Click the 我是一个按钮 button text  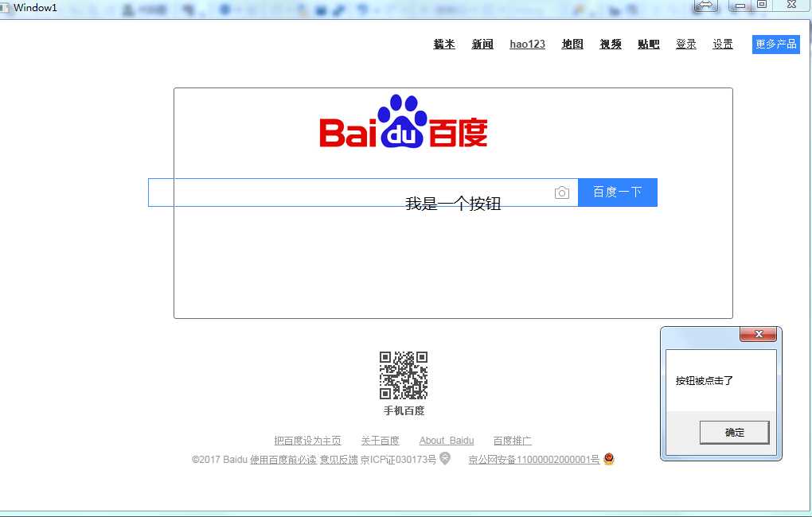(453, 204)
